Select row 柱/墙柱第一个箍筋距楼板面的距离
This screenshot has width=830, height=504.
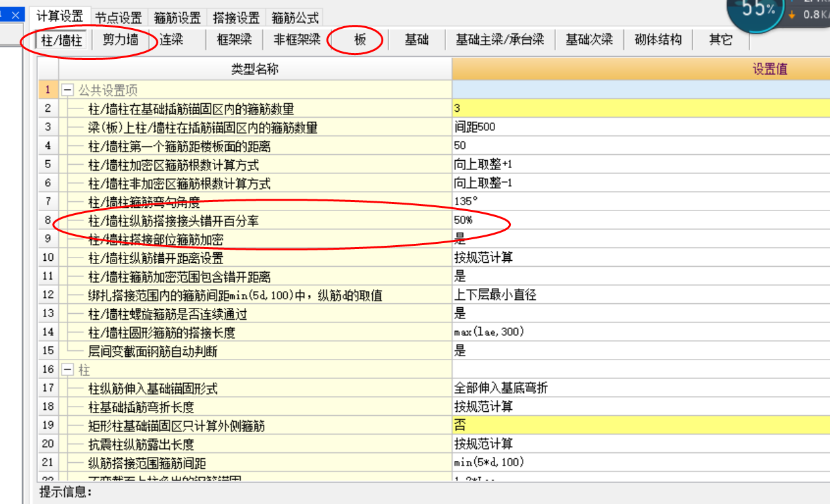click(179, 146)
